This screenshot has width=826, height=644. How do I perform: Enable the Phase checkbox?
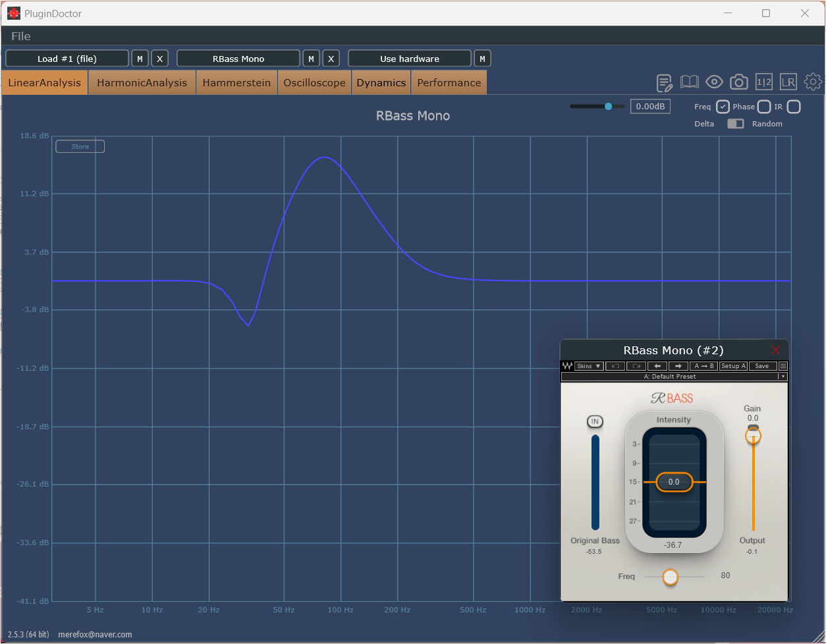click(x=764, y=107)
